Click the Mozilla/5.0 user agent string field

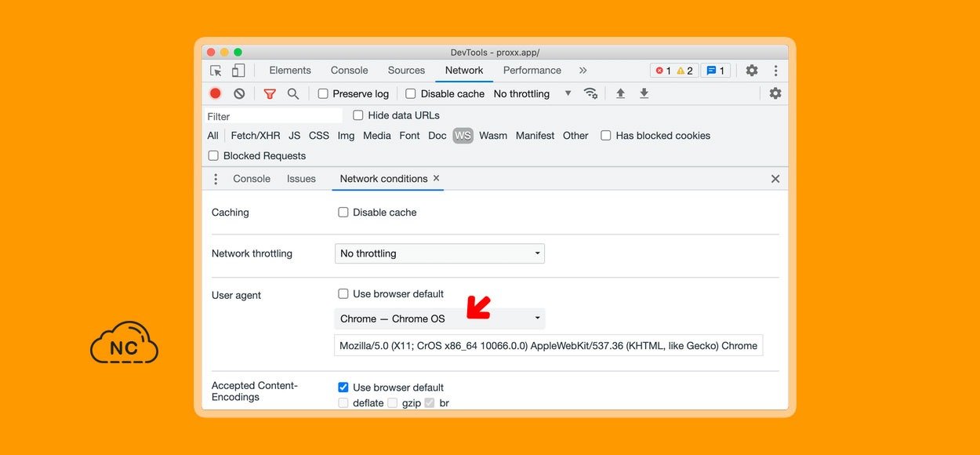point(549,345)
